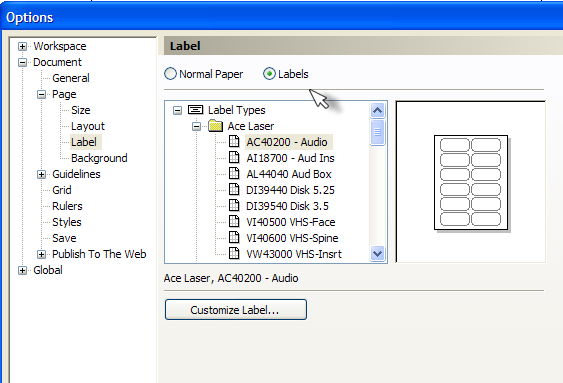563x383 pixels.
Task: Select the Labels radio button
Action: click(x=269, y=74)
